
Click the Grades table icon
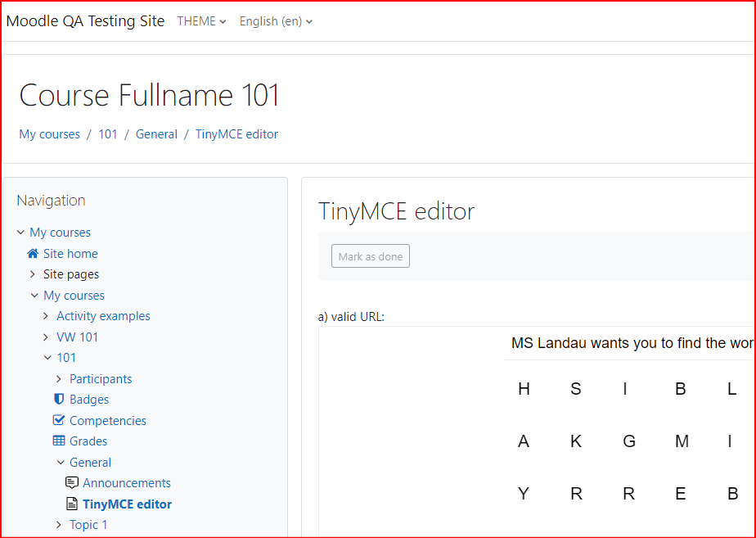coord(59,441)
